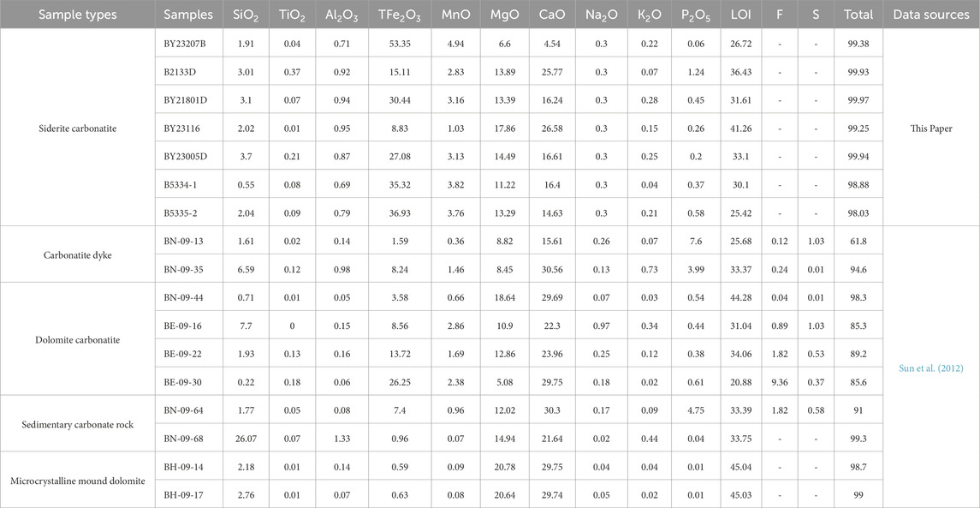Select the fluorine value 9.36
Screen dimensions: 980x508
point(780,381)
